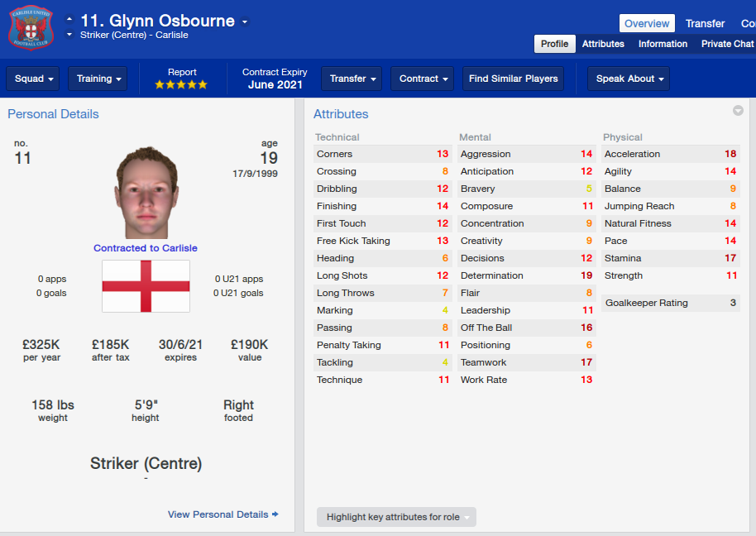The width and height of the screenshot is (756, 536).
Task: Open the player name dropdown arrow
Action: pos(245,22)
